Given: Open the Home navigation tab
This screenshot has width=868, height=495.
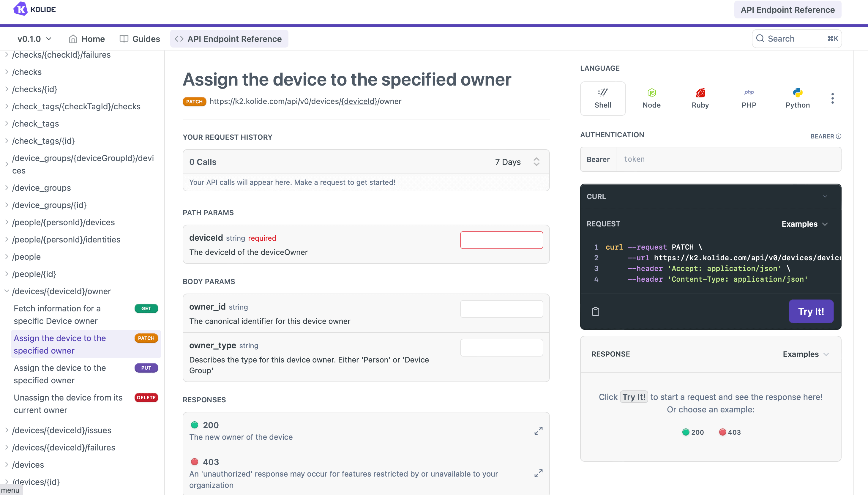Looking at the screenshot, I should tap(87, 39).
